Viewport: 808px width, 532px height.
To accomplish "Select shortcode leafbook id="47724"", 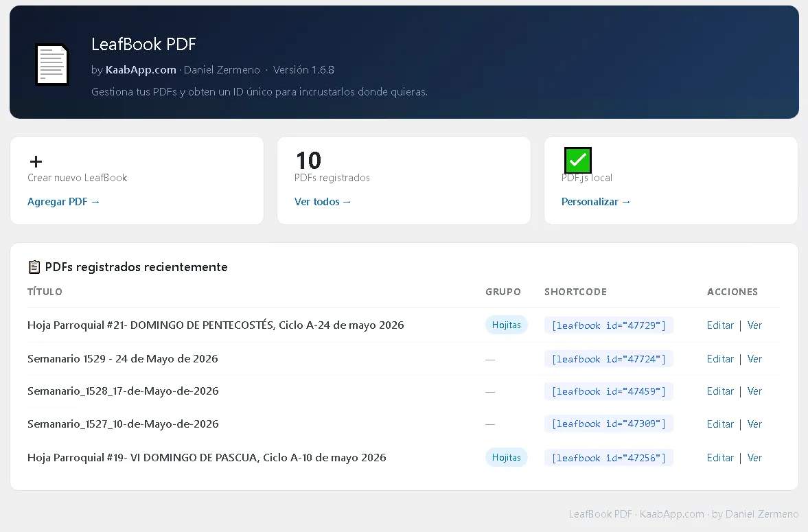I will click(x=609, y=359).
